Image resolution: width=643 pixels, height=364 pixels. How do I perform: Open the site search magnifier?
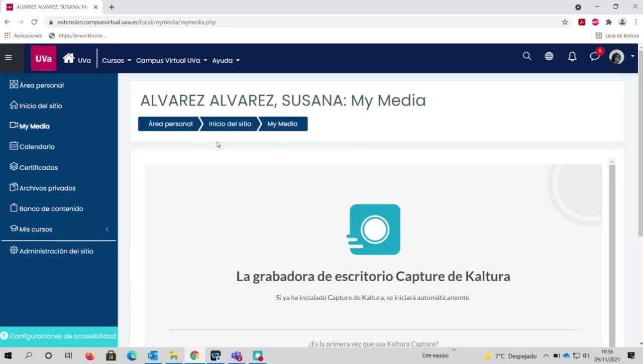(527, 57)
